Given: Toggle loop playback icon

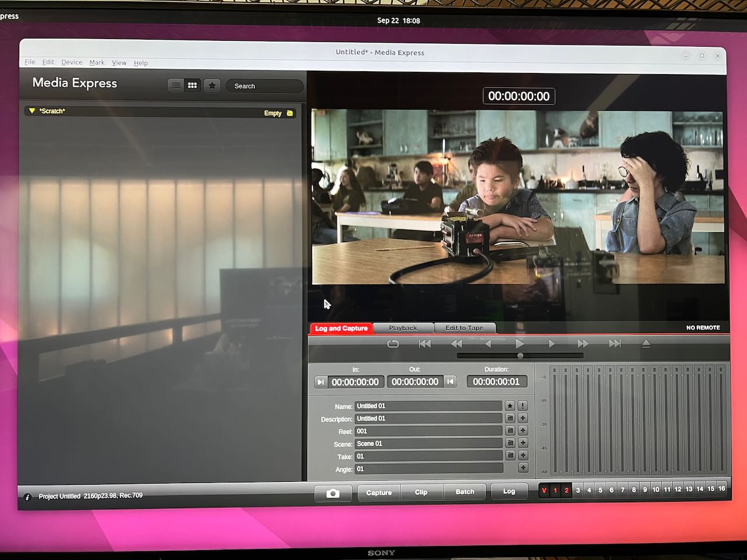Looking at the screenshot, I should [x=393, y=344].
